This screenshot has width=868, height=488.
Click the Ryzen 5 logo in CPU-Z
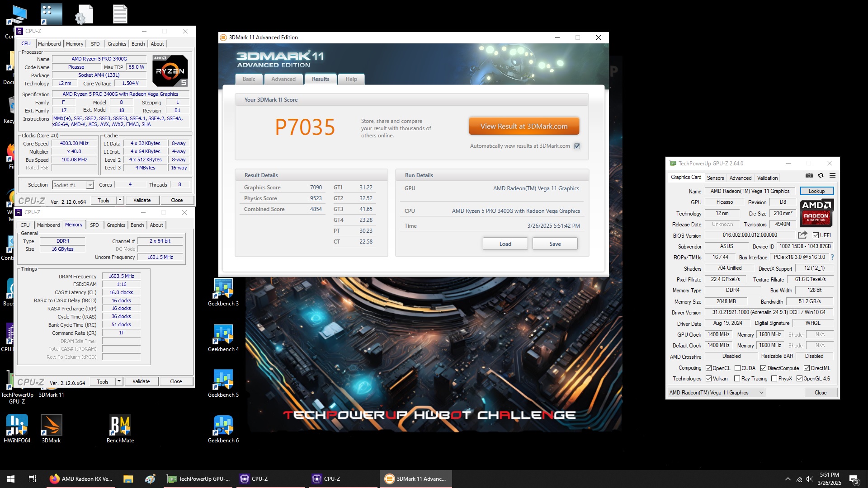(170, 70)
